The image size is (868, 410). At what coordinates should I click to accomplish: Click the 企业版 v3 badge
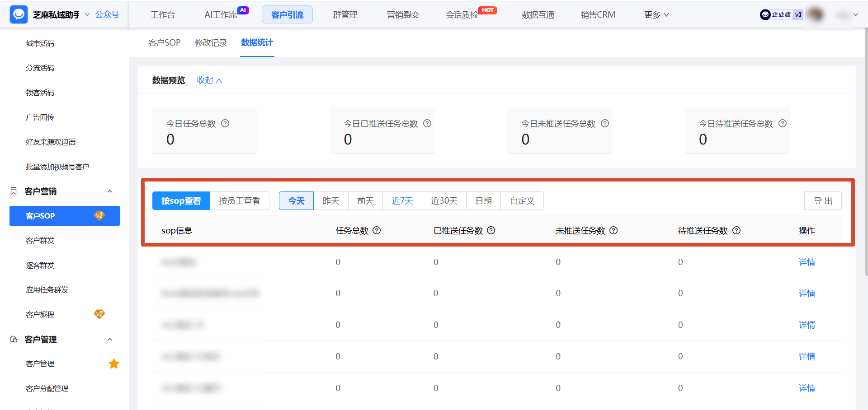(781, 14)
